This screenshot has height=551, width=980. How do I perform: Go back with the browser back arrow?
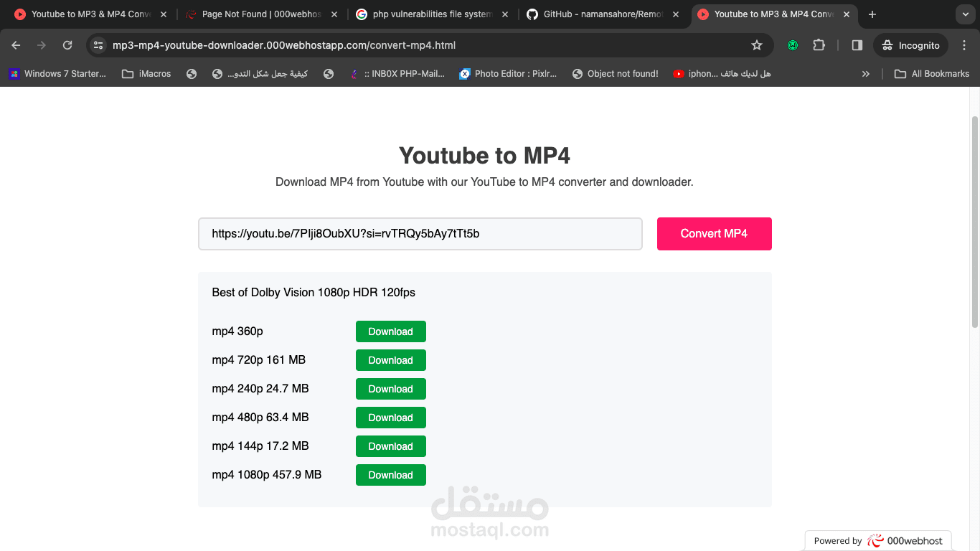pyautogui.click(x=17, y=45)
